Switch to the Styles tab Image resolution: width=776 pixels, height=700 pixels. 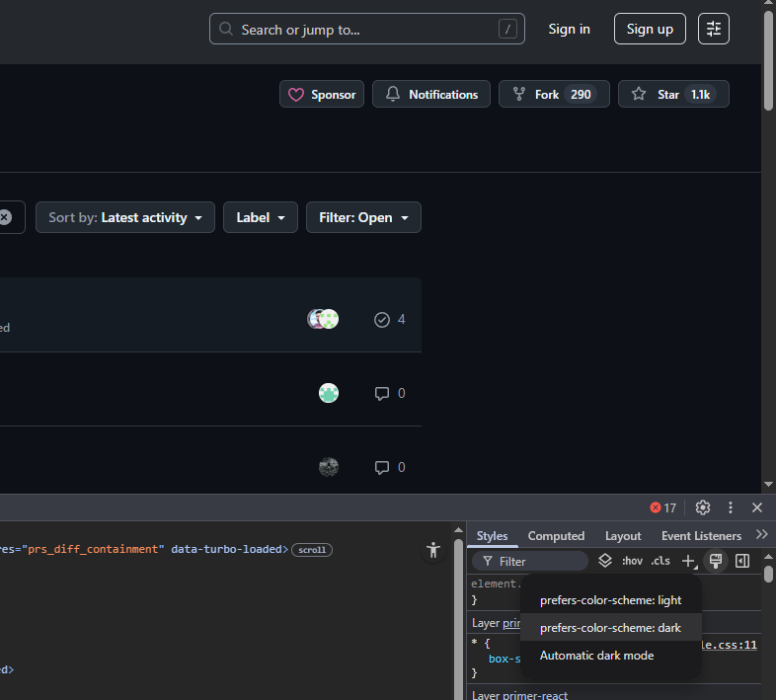coord(492,536)
